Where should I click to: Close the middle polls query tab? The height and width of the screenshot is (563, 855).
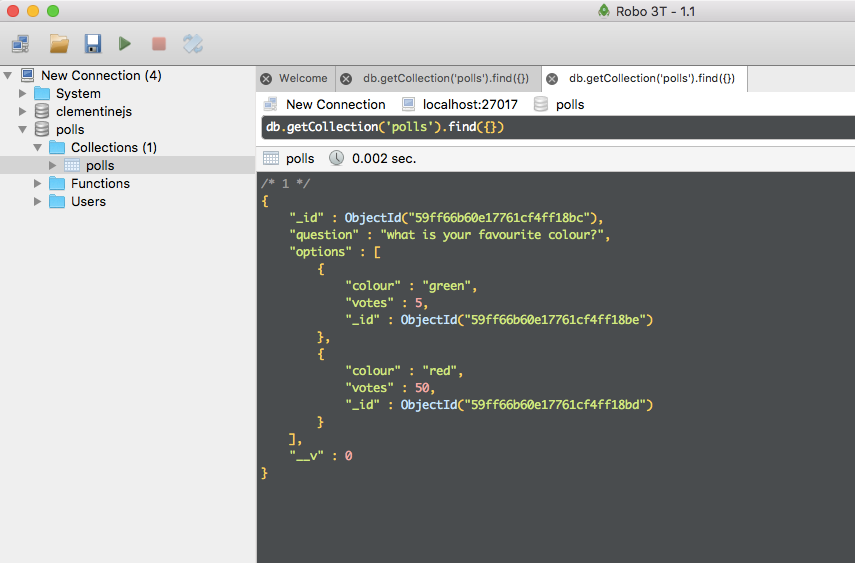346,79
